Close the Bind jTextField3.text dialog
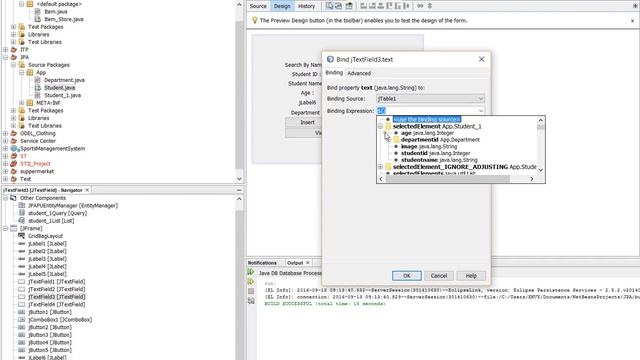The width and height of the screenshot is (640, 360). coord(482,59)
